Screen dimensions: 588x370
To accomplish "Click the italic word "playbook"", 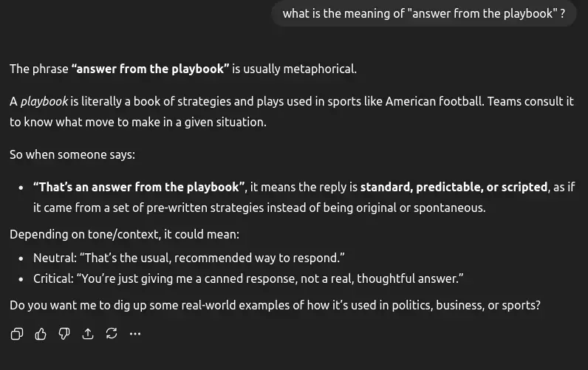I will (44, 101).
